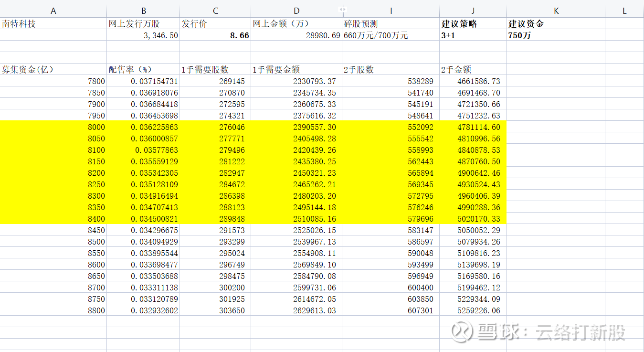Select column D header

point(296,11)
